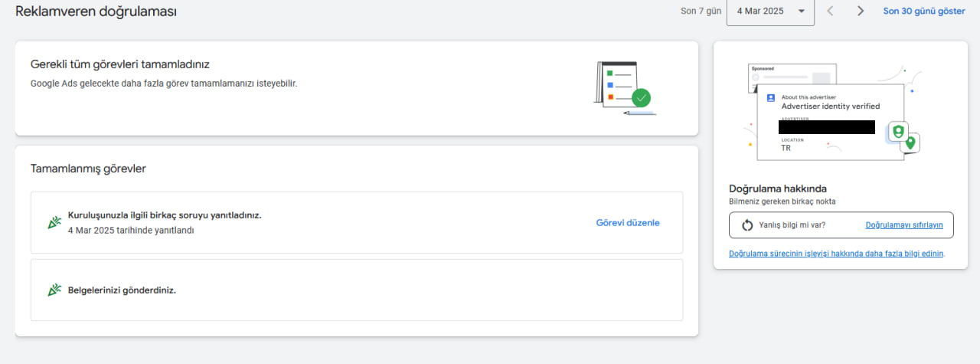Click the Reklamveren doğrulaması page heading
This screenshot has height=364, width=980.
pos(96,11)
